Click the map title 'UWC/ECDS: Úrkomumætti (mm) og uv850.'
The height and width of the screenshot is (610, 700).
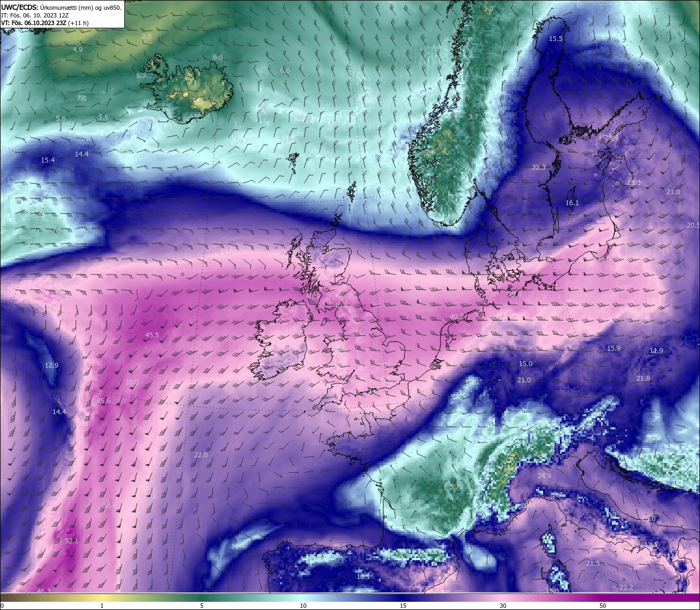click(x=61, y=8)
